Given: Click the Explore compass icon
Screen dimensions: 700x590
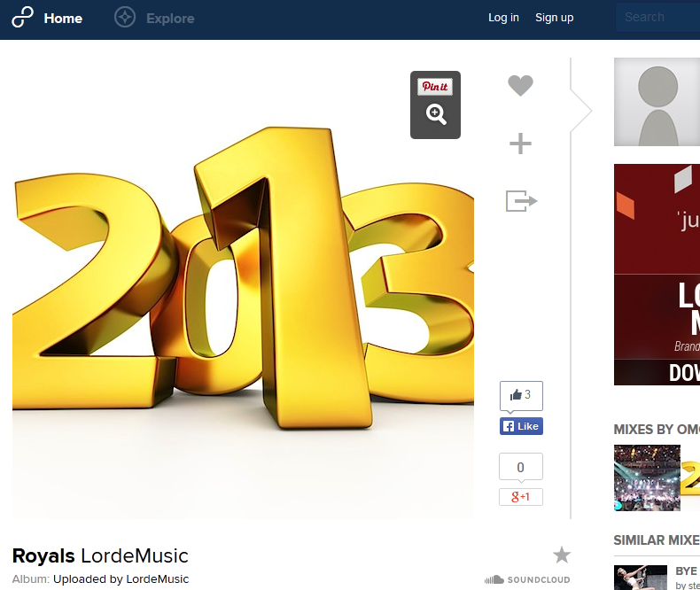Looking at the screenshot, I should (125, 17).
